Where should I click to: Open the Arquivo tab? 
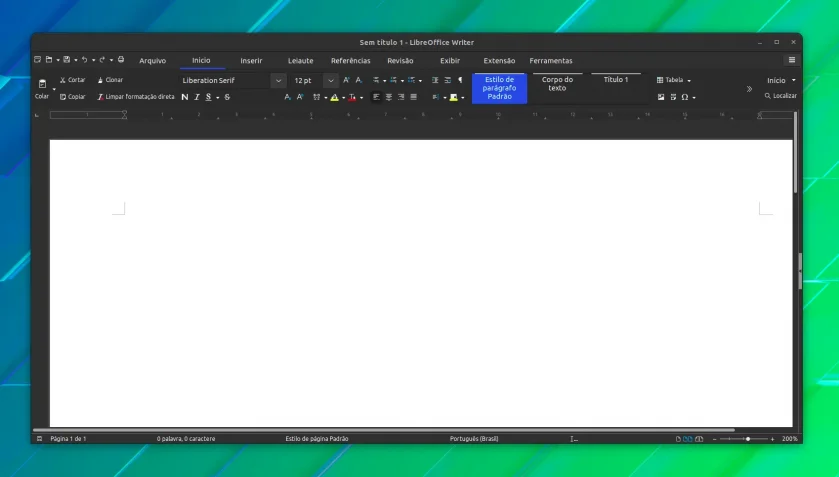153,61
